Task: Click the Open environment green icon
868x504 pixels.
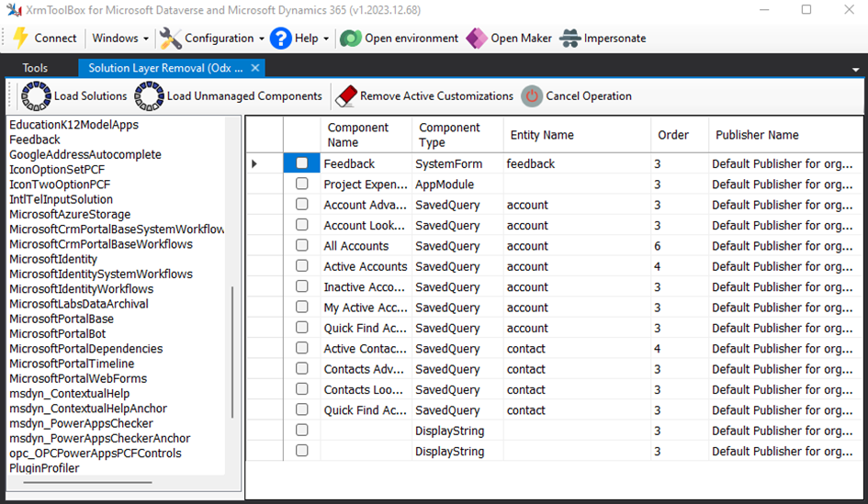Action: (x=350, y=39)
